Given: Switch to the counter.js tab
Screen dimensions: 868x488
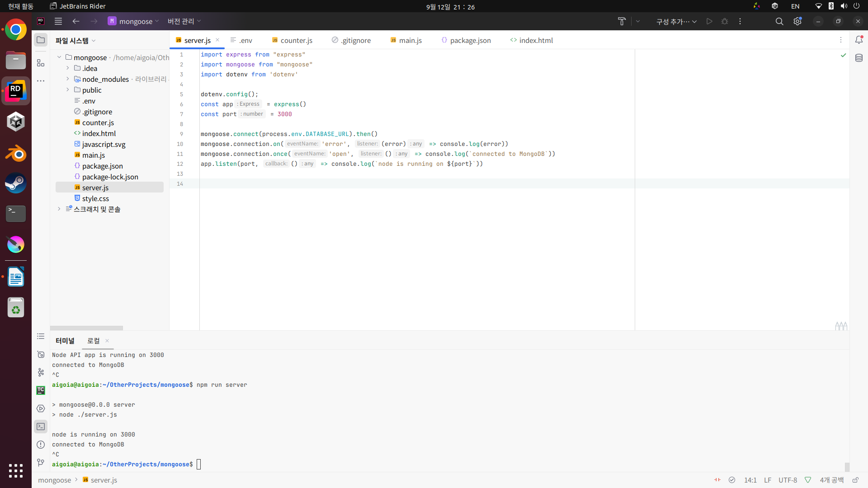Looking at the screenshot, I should coord(292,40).
